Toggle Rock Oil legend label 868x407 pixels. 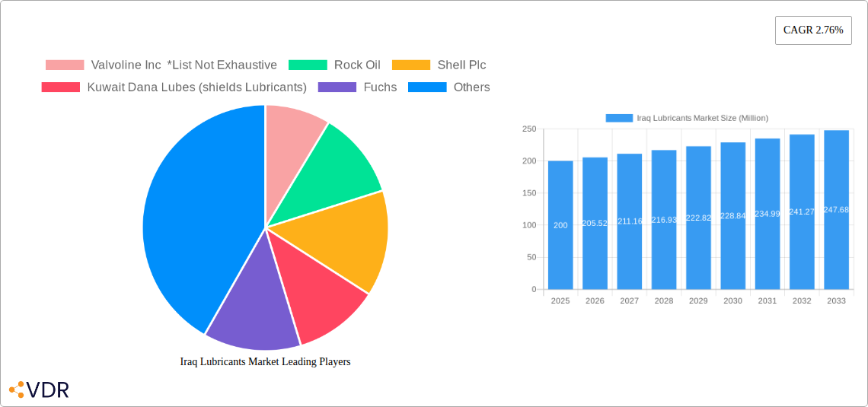coord(357,65)
